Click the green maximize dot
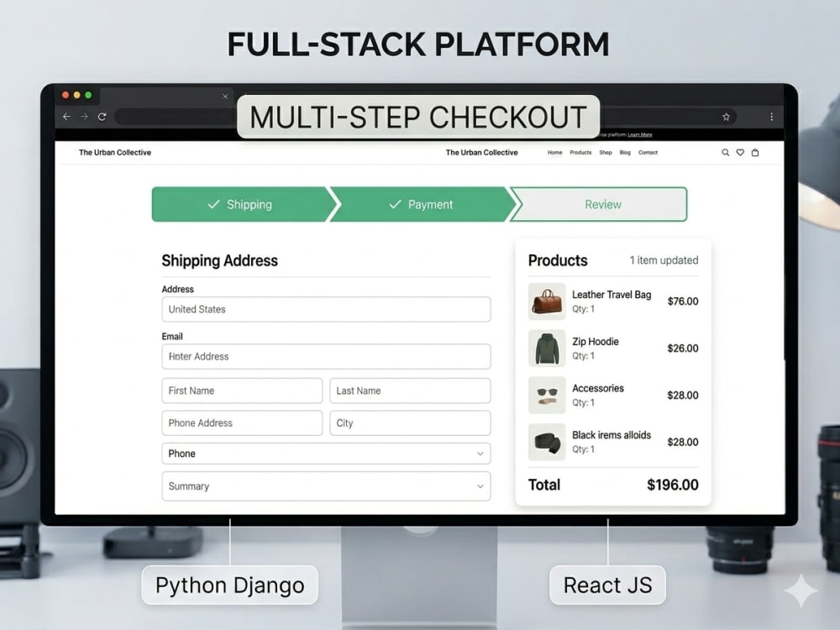Screen dimensions: 840x630 88,95
